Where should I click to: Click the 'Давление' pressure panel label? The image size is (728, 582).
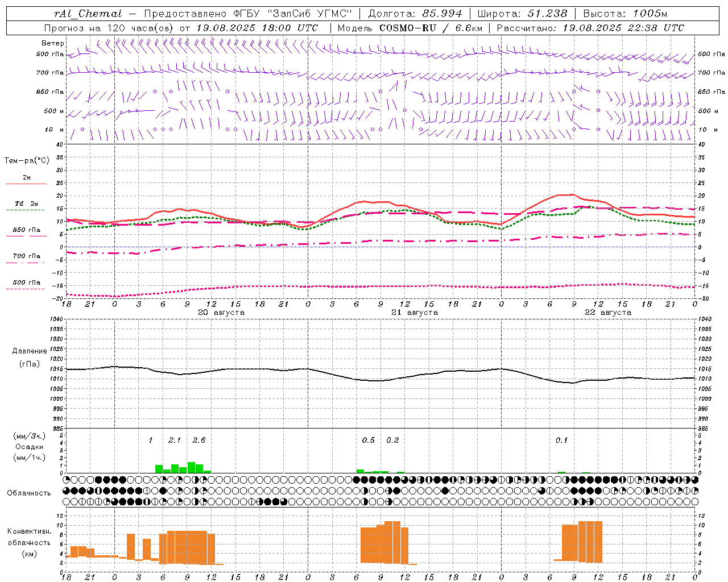(30, 351)
